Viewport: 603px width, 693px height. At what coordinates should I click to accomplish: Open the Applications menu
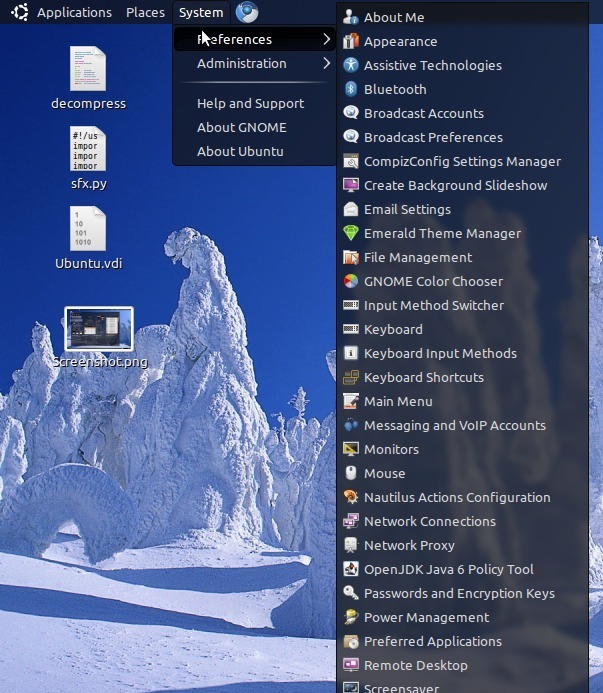[74, 12]
